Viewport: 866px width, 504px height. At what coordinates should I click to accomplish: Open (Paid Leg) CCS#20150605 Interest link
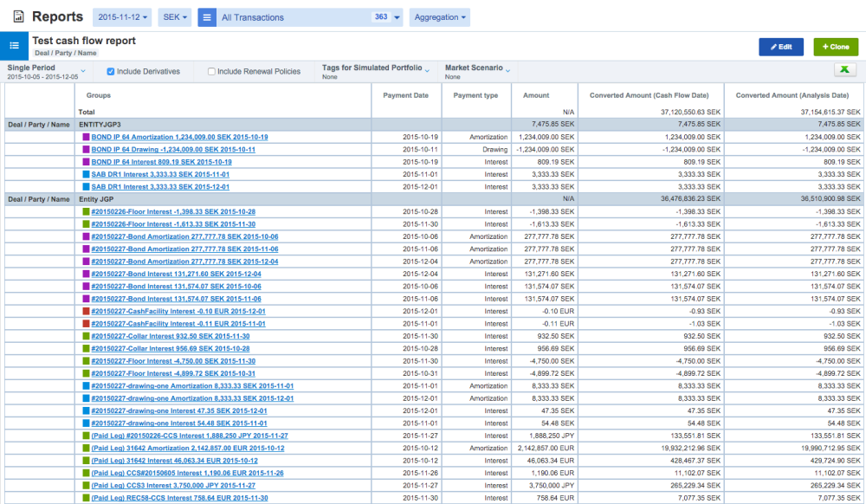187,473
